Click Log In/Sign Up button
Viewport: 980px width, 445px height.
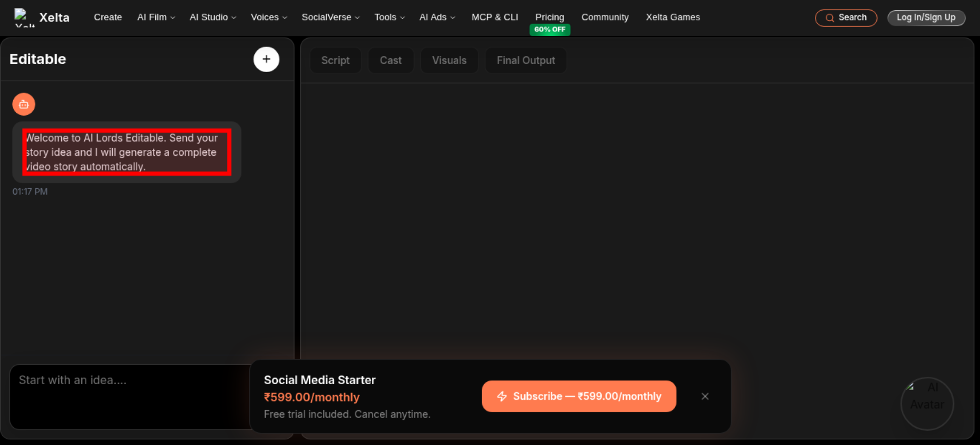pyautogui.click(x=926, y=18)
